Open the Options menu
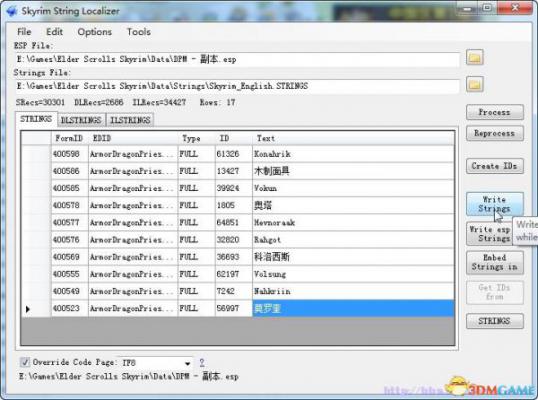 [x=94, y=32]
